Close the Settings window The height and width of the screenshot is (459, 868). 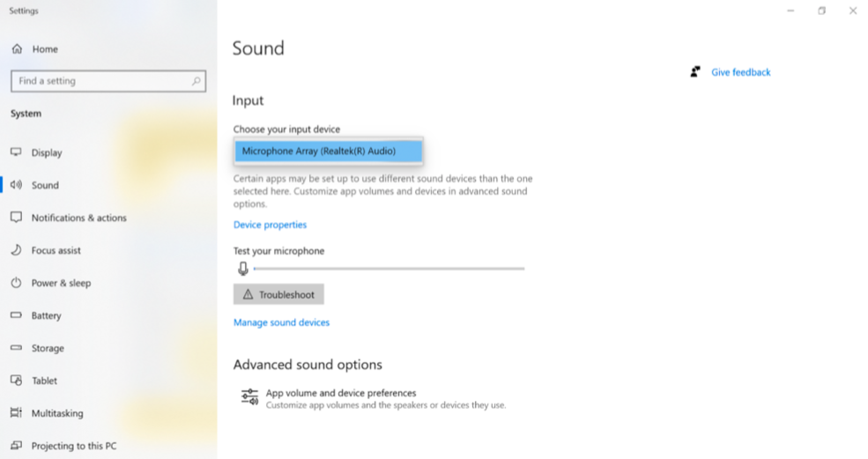tap(852, 11)
